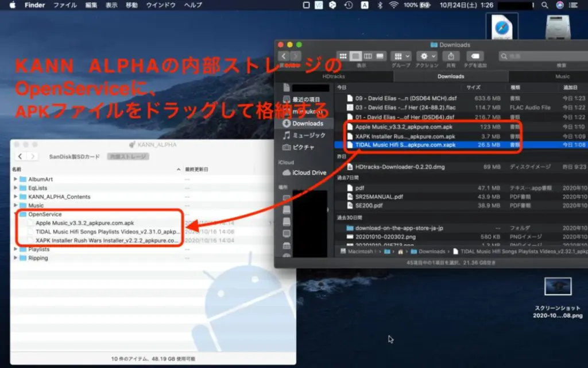The height and width of the screenshot is (368, 588).
Task: Sort Downloads by Size (サイズ) column
Action: tap(473, 87)
